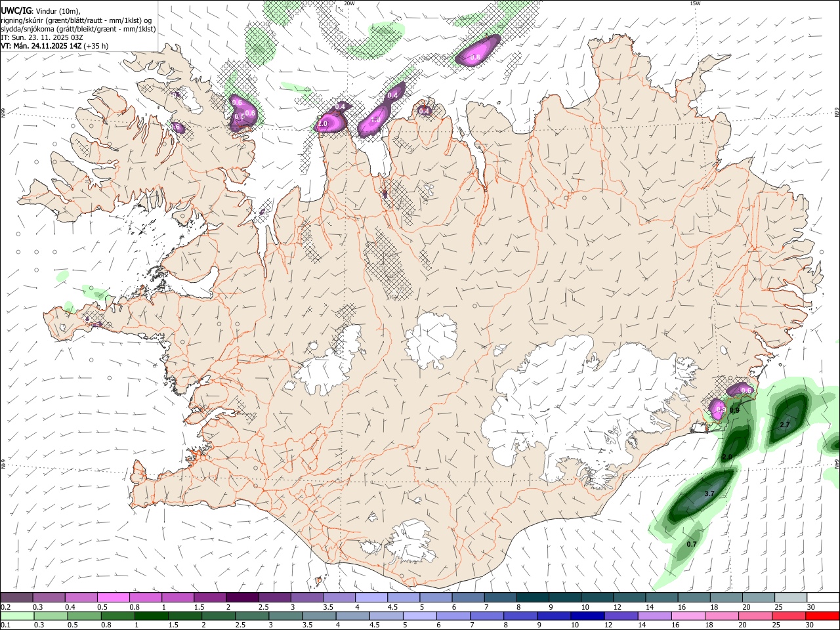Screen dimensions: 840x630
Task: Click the 1.0 snowfall value label
Action: (375, 120)
